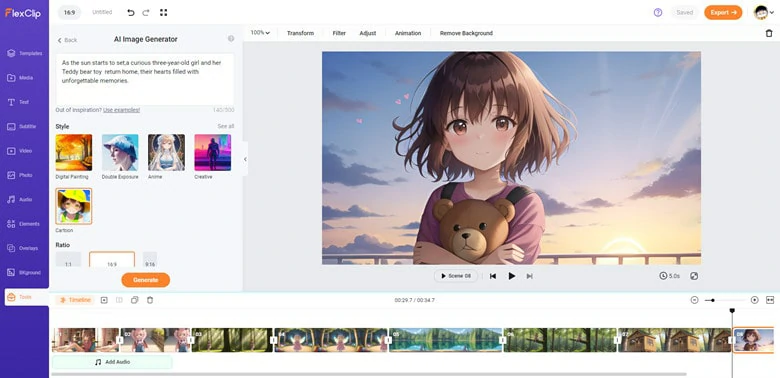
Task: Delete scene trash icon in timeline toolbar
Action: [150, 300]
